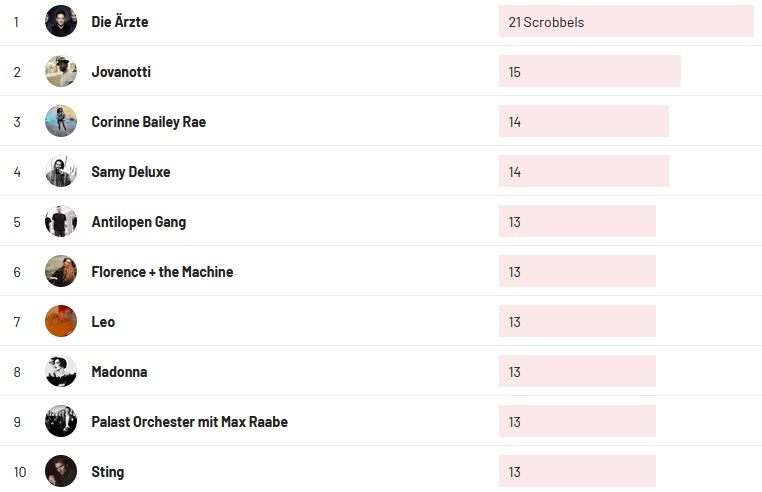This screenshot has width=762, height=492.
Task: Click Madonna's 13 scrobbles bar
Action: (577, 372)
